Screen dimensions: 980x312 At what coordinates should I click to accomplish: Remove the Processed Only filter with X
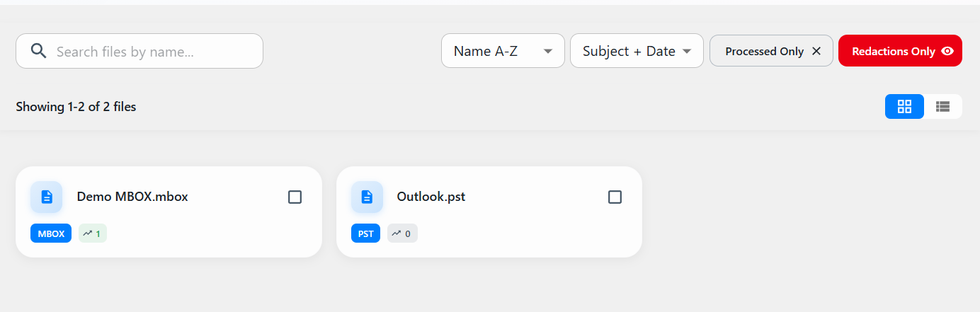(x=816, y=51)
